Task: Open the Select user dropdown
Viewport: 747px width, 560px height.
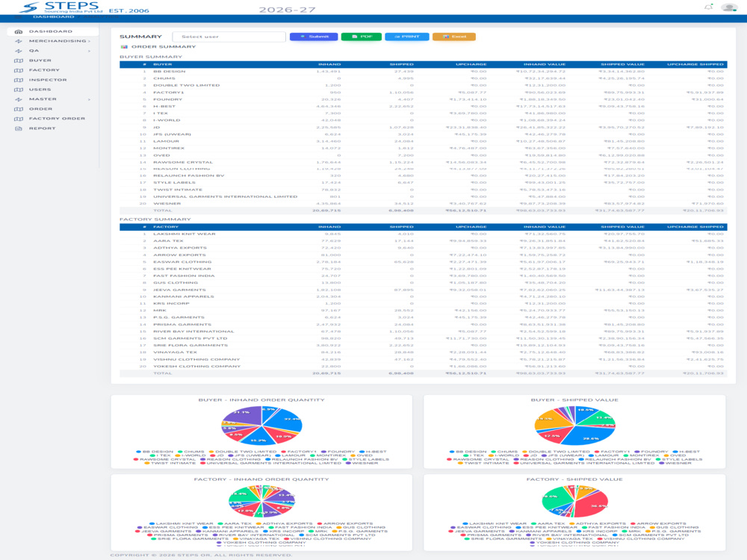Action: coord(229,37)
